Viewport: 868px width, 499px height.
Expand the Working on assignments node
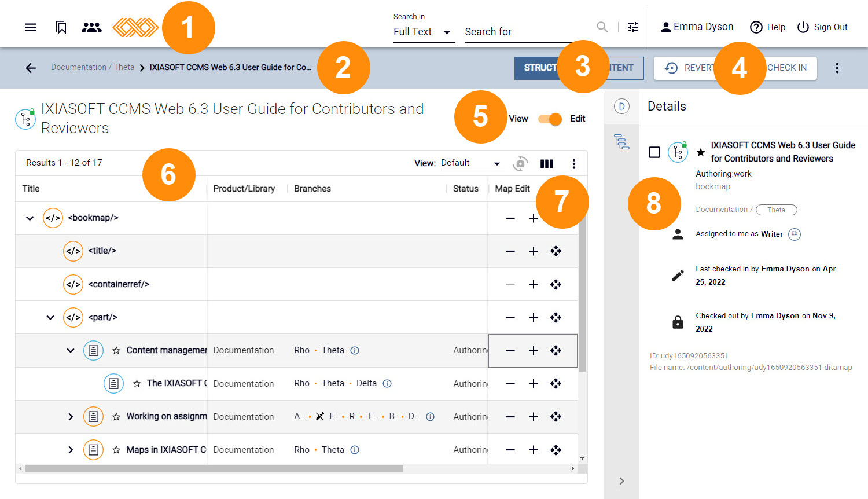(71, 417)
